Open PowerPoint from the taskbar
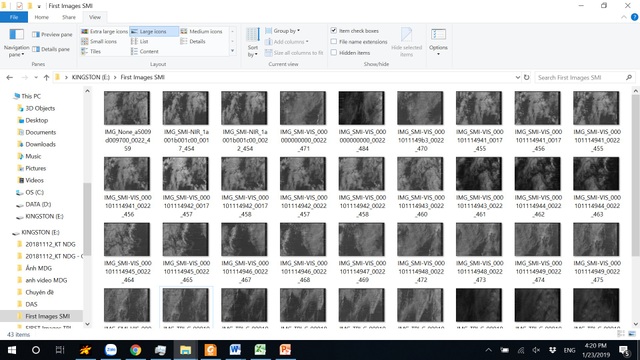The width and height of the screenshot is (640, 360). 285,350
